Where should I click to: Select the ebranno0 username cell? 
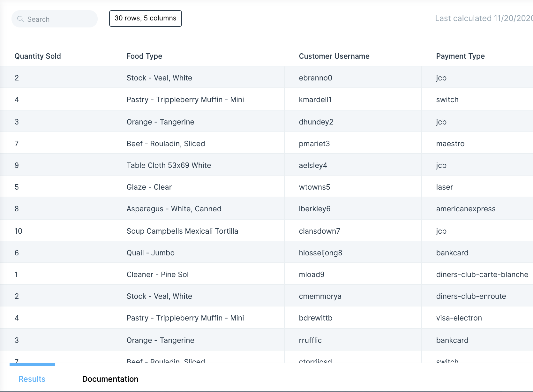tap(315, 78)
